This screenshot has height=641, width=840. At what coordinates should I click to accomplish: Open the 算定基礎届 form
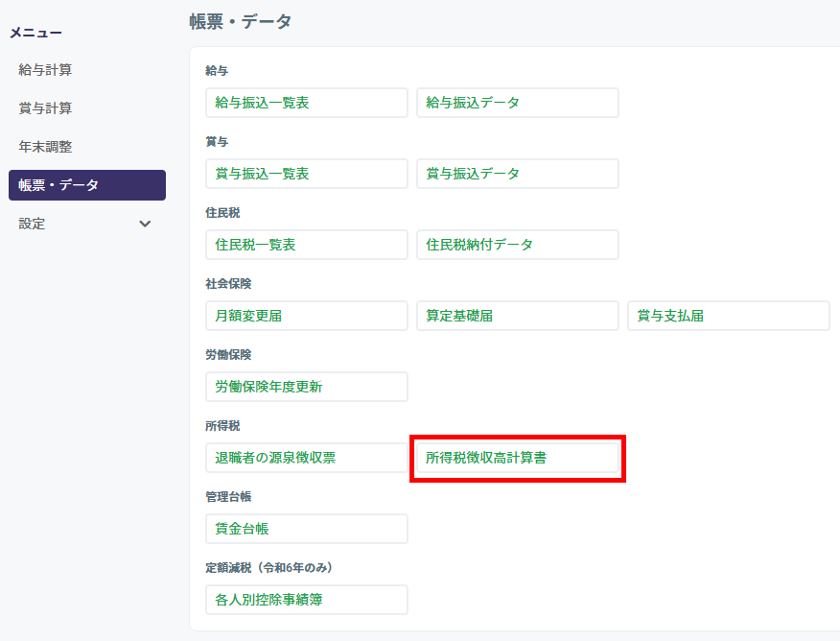coord(517,316)
